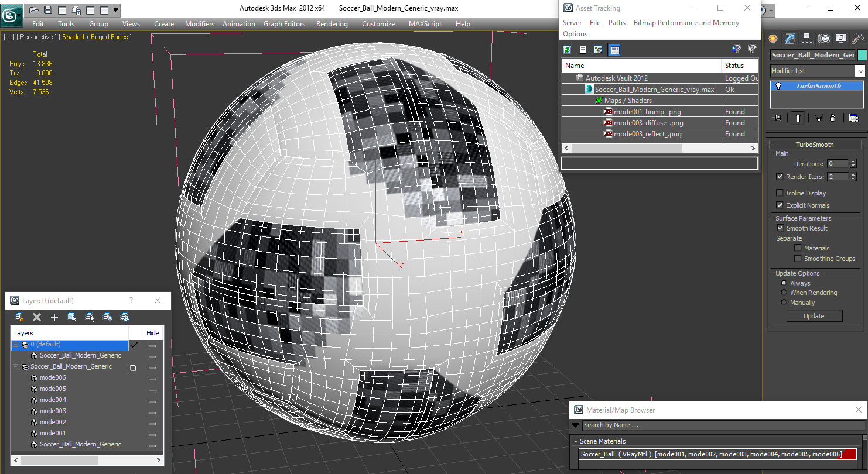
Task: Click the object color swatch next to name
Action: click(x=862, y=55)
